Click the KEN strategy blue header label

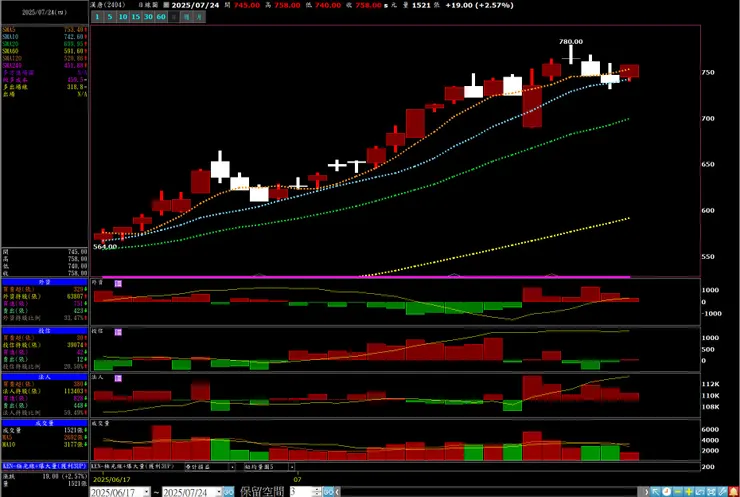coord(44,466)
